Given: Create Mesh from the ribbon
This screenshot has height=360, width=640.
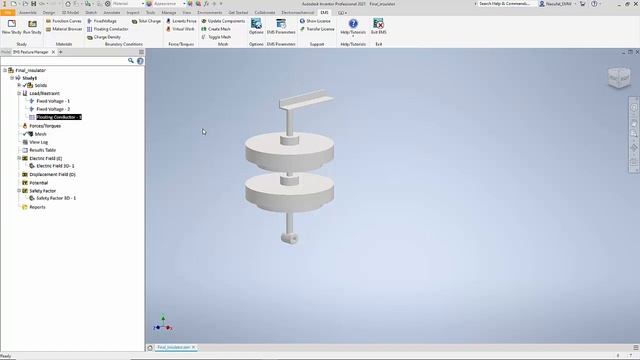Looking at the screenshot, I should click(216, 29).
